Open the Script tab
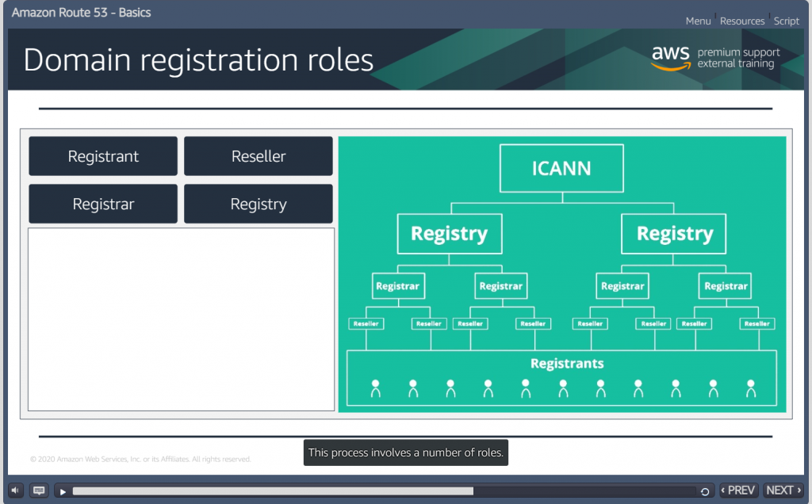 point(786,21)
